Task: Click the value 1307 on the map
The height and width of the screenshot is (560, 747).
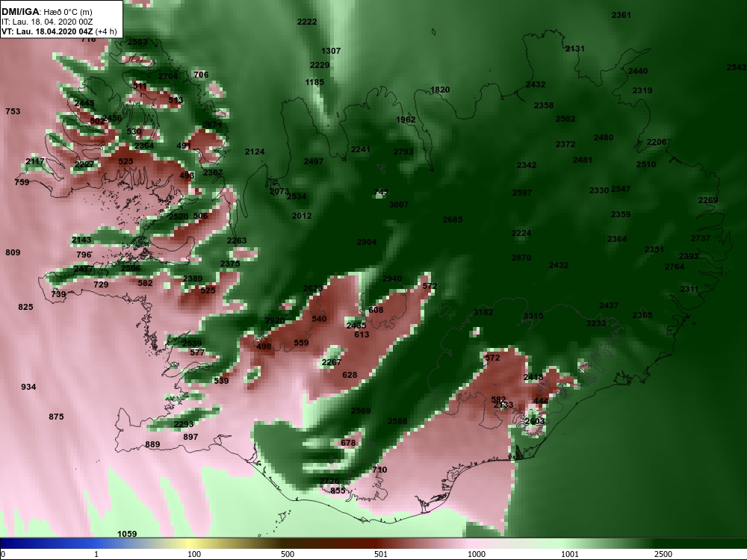Action: [331, 51]
